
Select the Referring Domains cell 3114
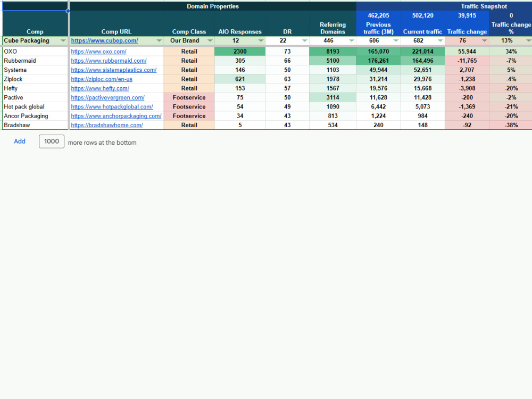[x=333, y=97]
